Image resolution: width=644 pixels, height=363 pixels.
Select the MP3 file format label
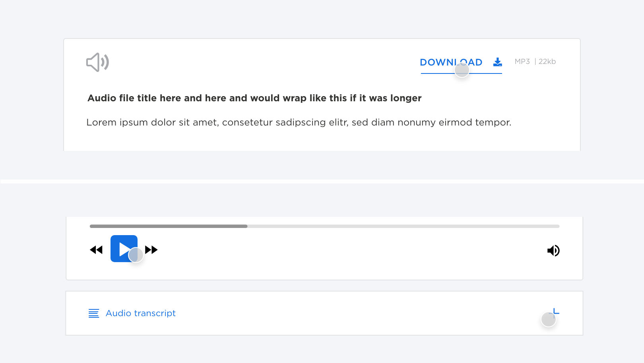[522, 62]
